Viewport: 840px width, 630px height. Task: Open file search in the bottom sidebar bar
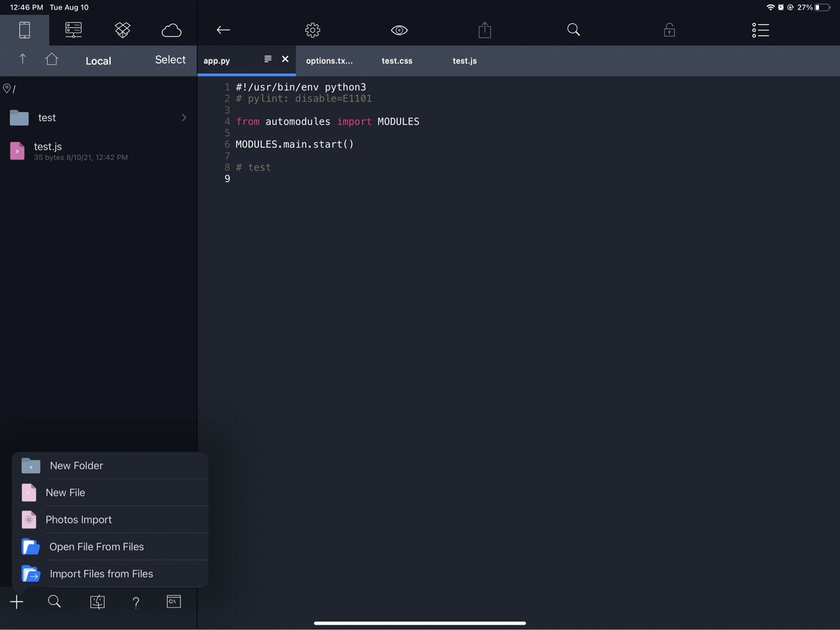click(55, 601)
